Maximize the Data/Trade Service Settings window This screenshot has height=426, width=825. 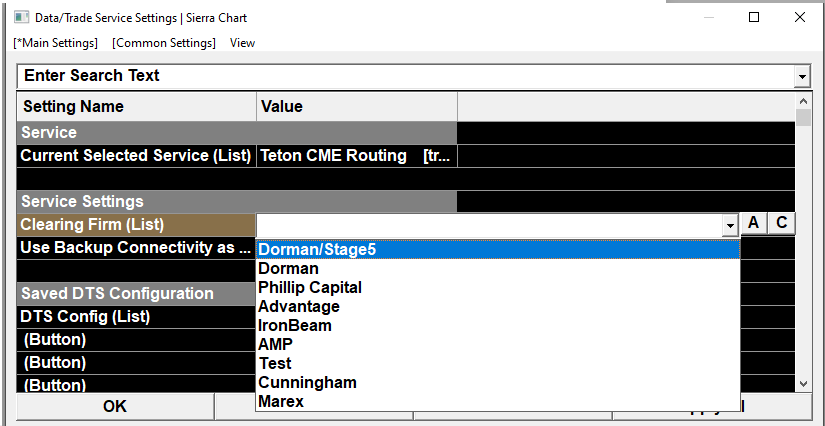(x=754, y=17)
